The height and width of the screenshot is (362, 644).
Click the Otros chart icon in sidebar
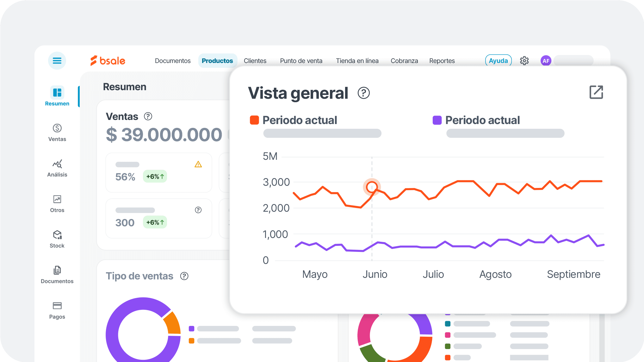(57, 199)
